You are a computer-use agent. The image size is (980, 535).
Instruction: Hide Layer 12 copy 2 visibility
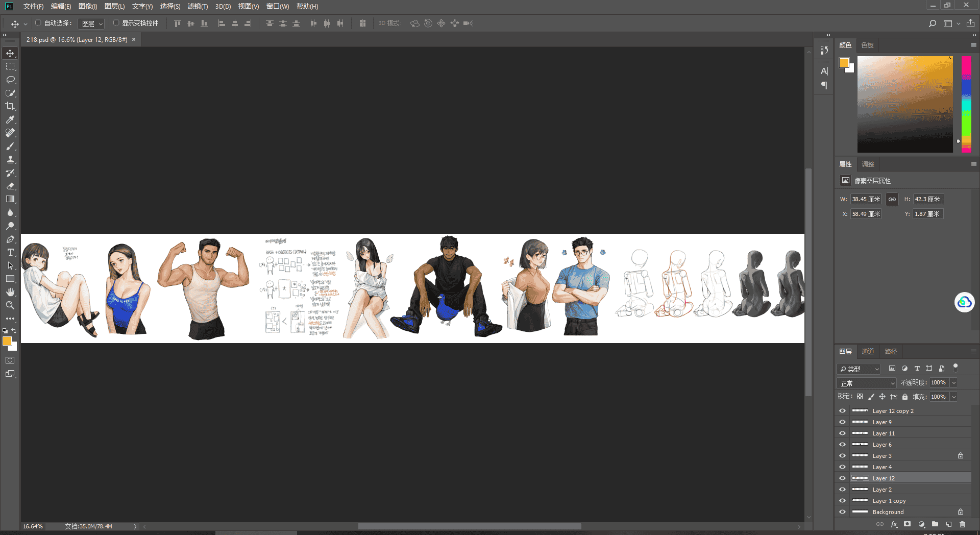click(x=842, y=411)
